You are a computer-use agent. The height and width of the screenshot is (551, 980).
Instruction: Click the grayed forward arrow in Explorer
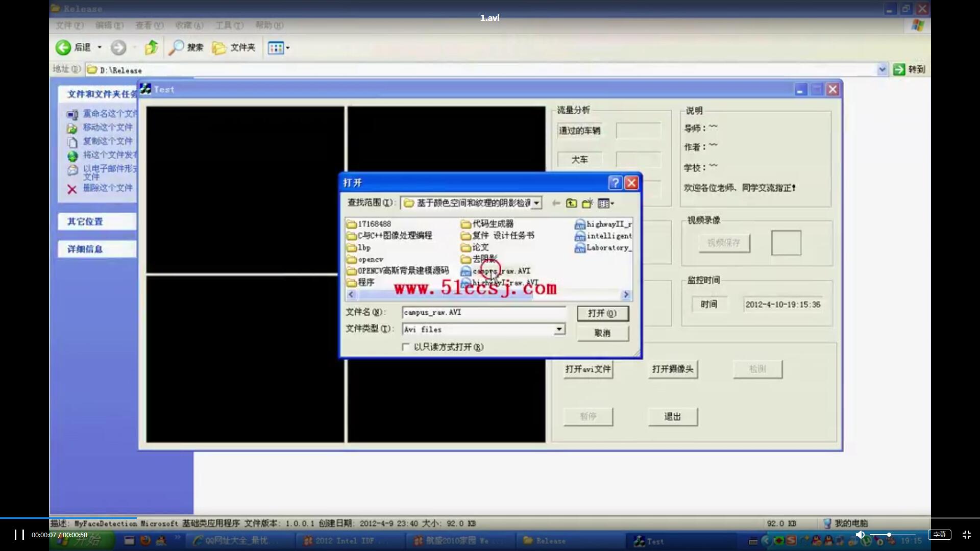[118, 47]
